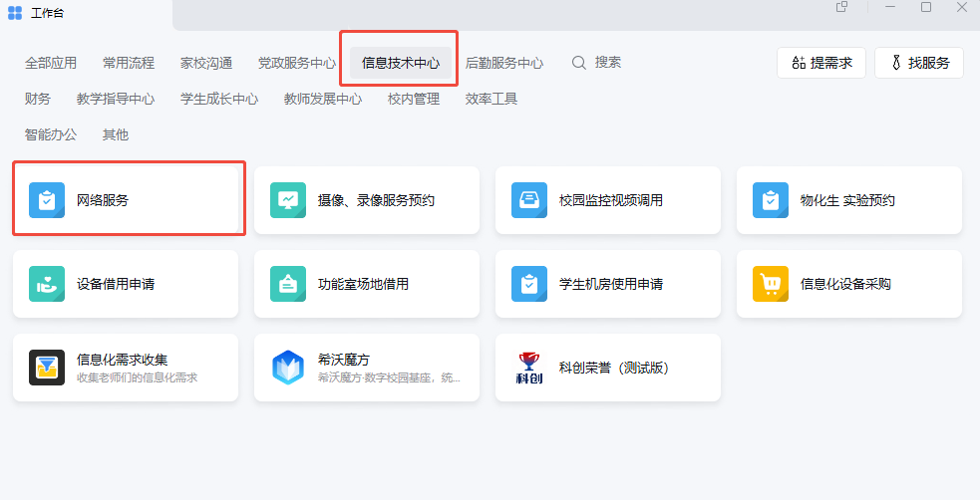The image size is (980, 500).
Task: Click the 学生机房使用申请 icon
Action: click(529, 284)
